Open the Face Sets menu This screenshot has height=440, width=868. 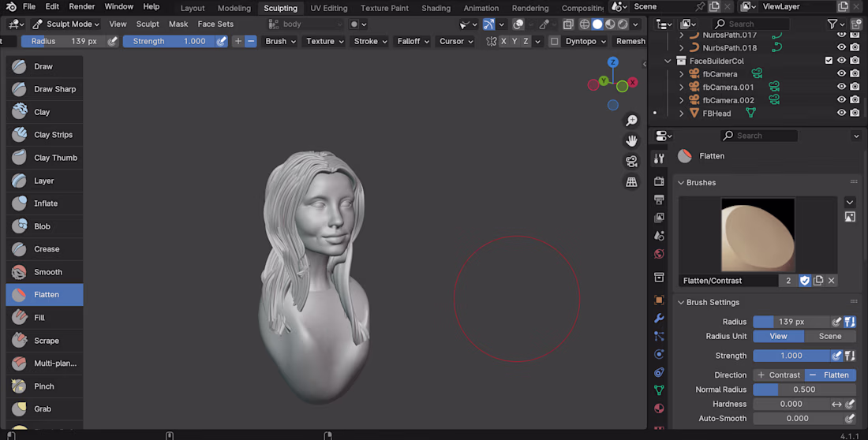click(x=215, y=24)
